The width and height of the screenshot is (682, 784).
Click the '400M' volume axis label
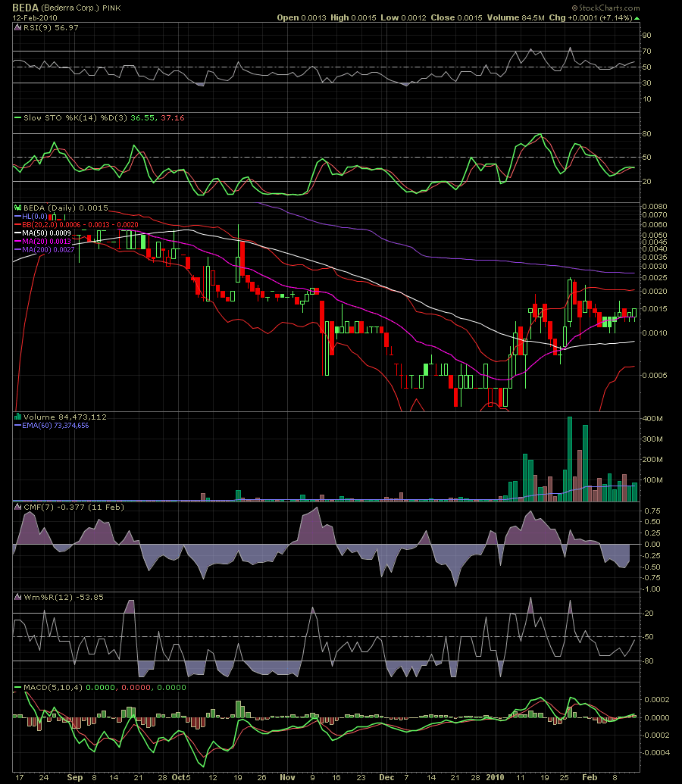652,418
